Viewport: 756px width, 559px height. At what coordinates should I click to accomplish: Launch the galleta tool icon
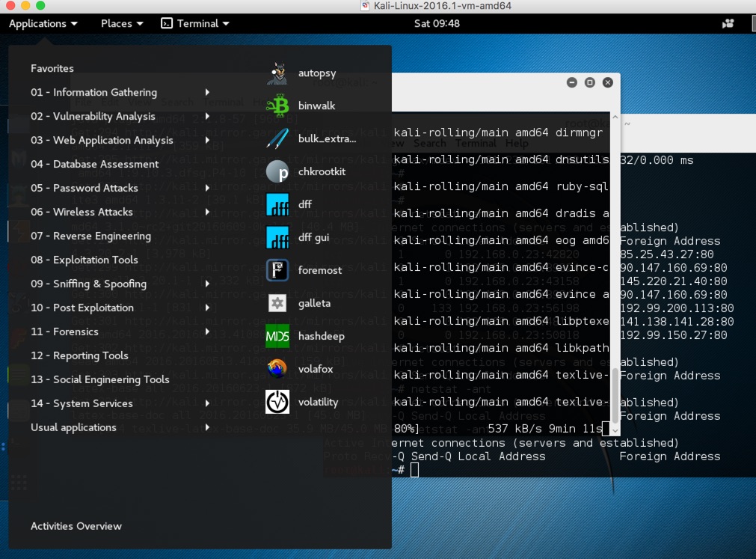(x=277, y=303)
